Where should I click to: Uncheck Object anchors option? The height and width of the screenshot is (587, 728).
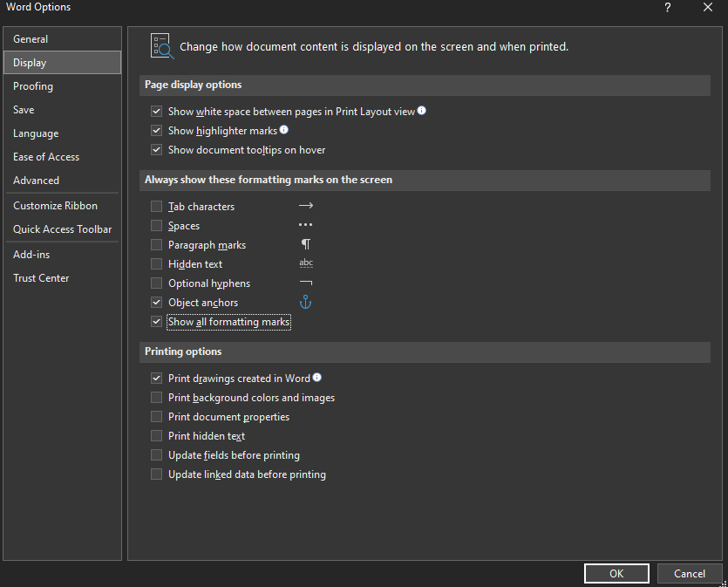[156, 303]
